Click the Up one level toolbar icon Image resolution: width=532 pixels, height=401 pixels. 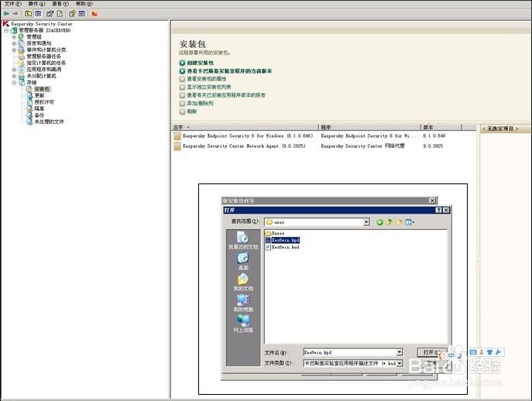(x=29, y=14)
